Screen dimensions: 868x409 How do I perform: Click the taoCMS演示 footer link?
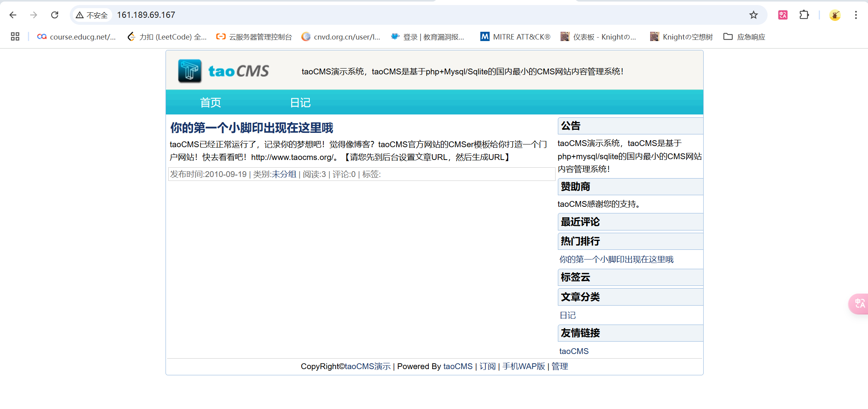(x=368, y=366)
